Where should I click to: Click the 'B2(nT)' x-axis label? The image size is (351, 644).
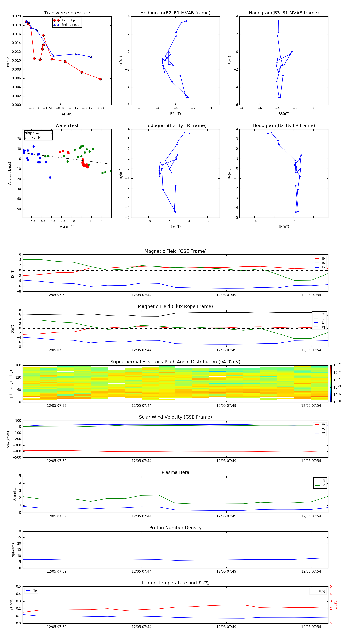175,114
